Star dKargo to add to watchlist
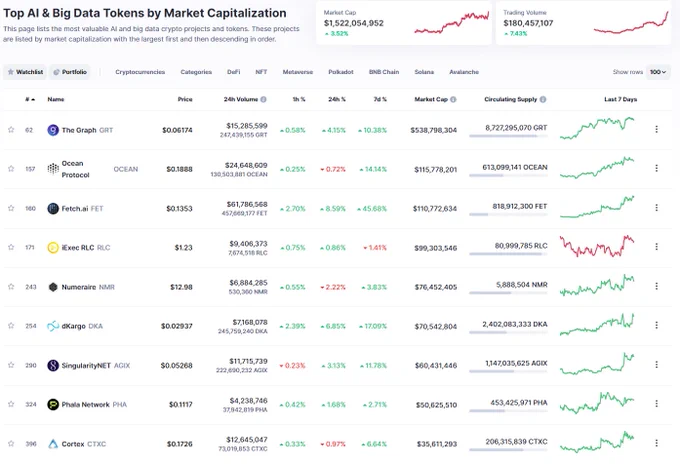The width and height of the screenshot is (680, 464). [x=11, y=326]
